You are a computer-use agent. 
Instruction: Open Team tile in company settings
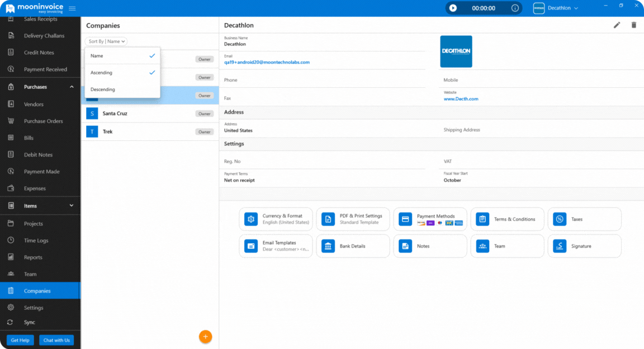tap(507, 246)
